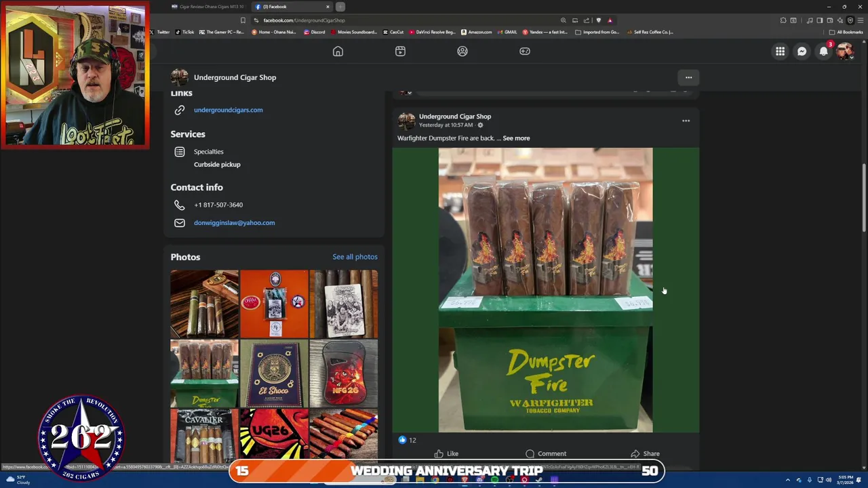868x488 pixels.
Task: Open the El Shoco photo thumbnail
Action: [x=274, y=373]
